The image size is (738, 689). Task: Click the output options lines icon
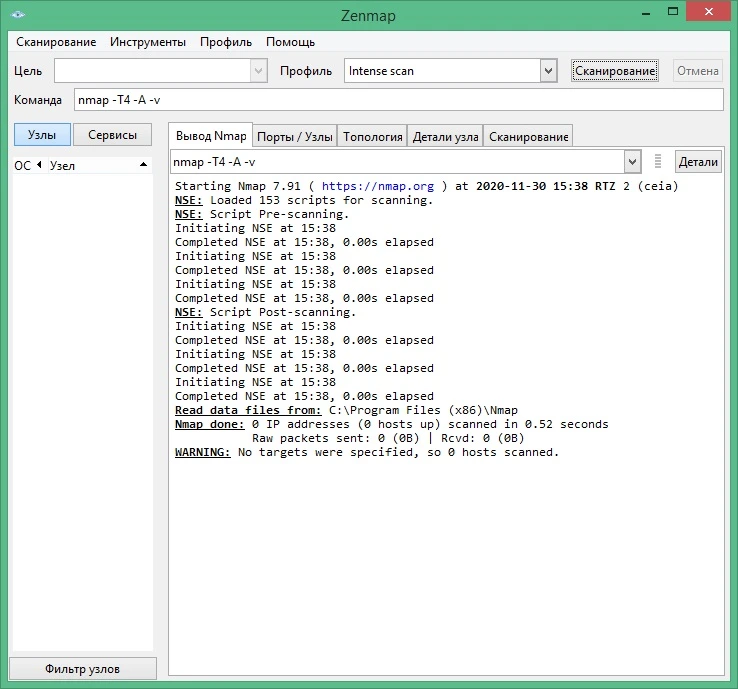click(x=658, y=161)
